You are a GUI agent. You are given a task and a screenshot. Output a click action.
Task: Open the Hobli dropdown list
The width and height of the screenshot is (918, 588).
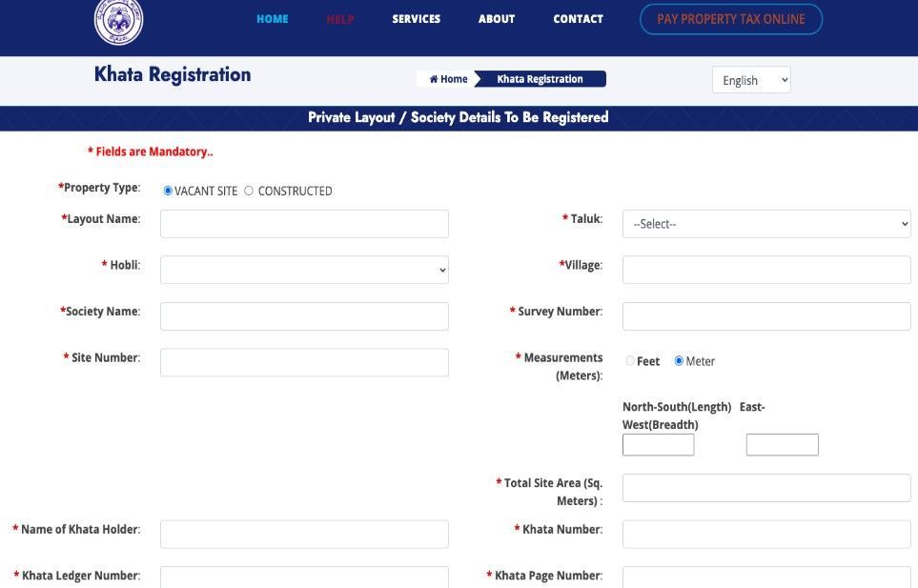coord(304,270)
